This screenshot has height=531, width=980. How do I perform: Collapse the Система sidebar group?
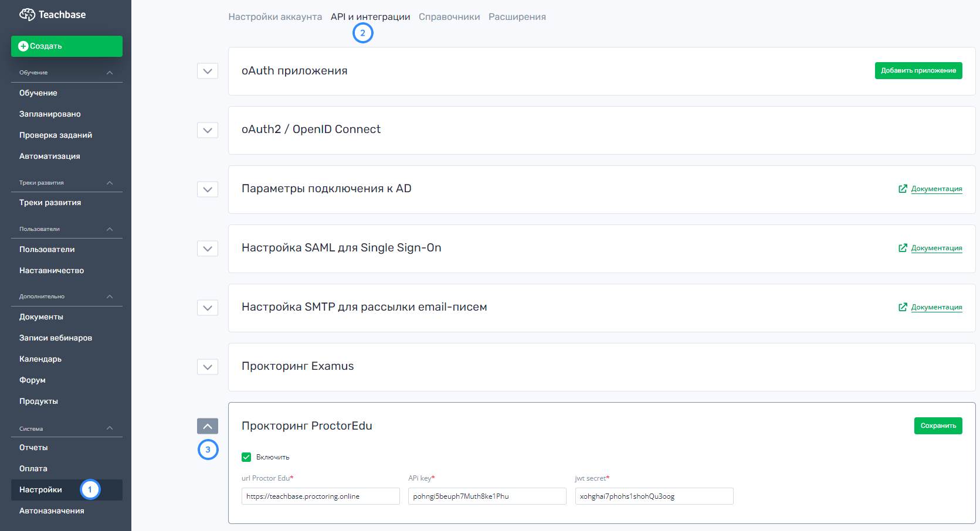click(x=110, y=428)
